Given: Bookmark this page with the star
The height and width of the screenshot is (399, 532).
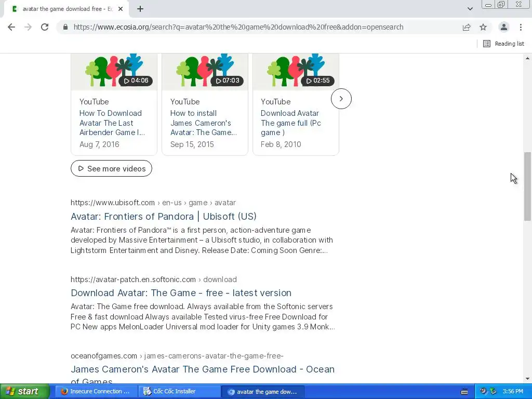Looking at the screenshot, I should click(x=483, y=27).
